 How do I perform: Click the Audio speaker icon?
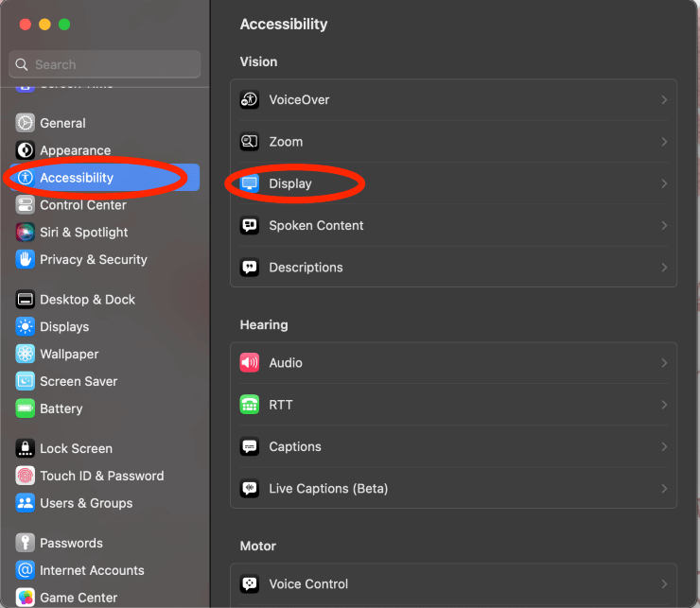click(x=250, y=362)
